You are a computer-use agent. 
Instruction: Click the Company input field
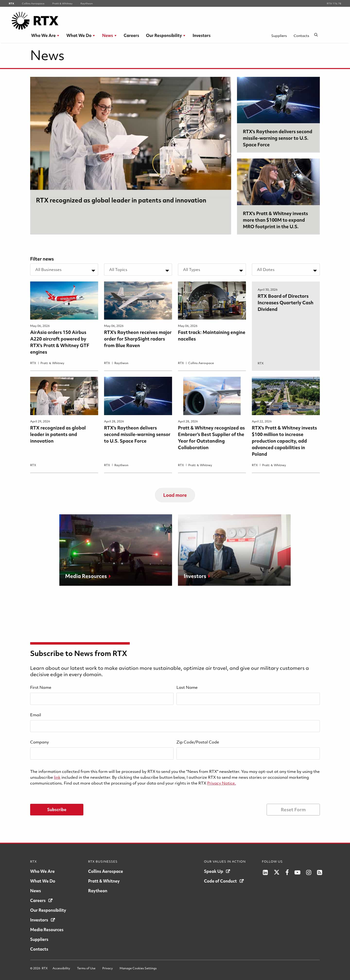[102, 753]
